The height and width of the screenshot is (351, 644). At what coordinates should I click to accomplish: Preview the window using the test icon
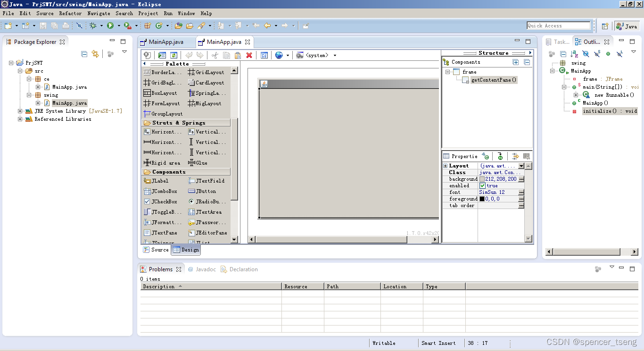[x=162, y=55]
